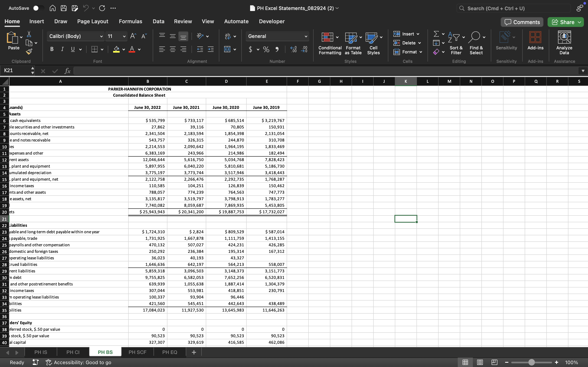588x367 pixels.
Task: Expand the General number format dropdown
Action: pyautogui.click(x=306, y=36)
